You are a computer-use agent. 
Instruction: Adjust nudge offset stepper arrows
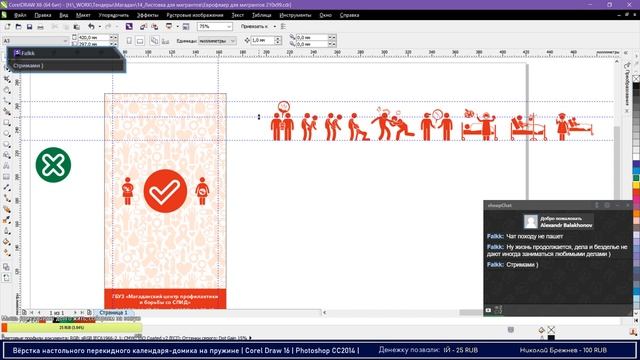tap(278, 40)
